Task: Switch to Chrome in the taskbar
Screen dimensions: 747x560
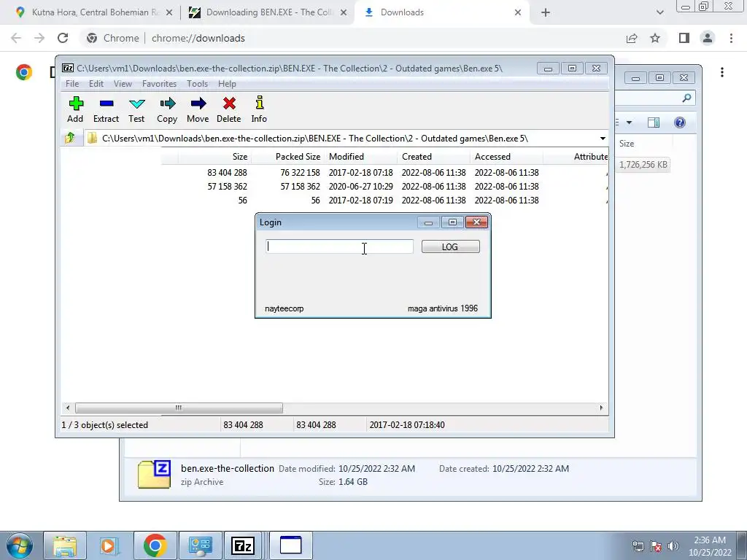Action: point(155,545)
